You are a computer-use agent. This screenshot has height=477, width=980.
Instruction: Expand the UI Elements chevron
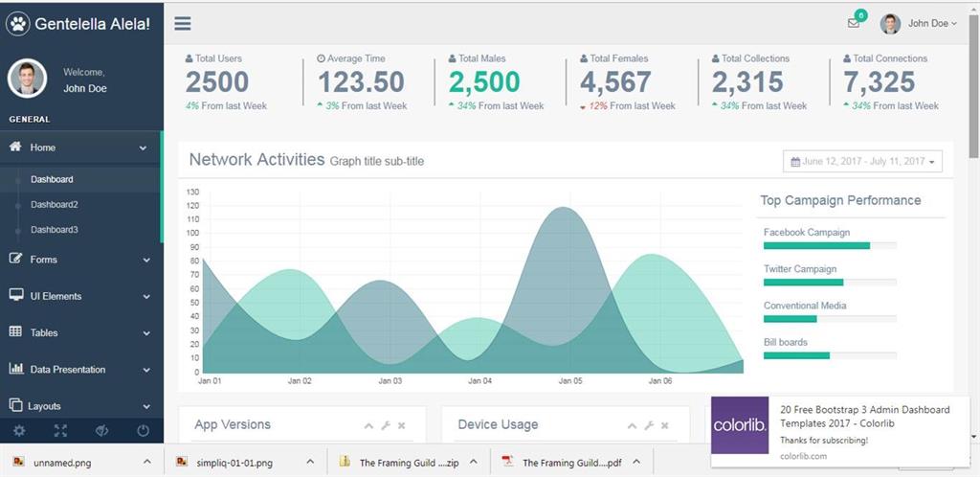(x=146, y=297)
